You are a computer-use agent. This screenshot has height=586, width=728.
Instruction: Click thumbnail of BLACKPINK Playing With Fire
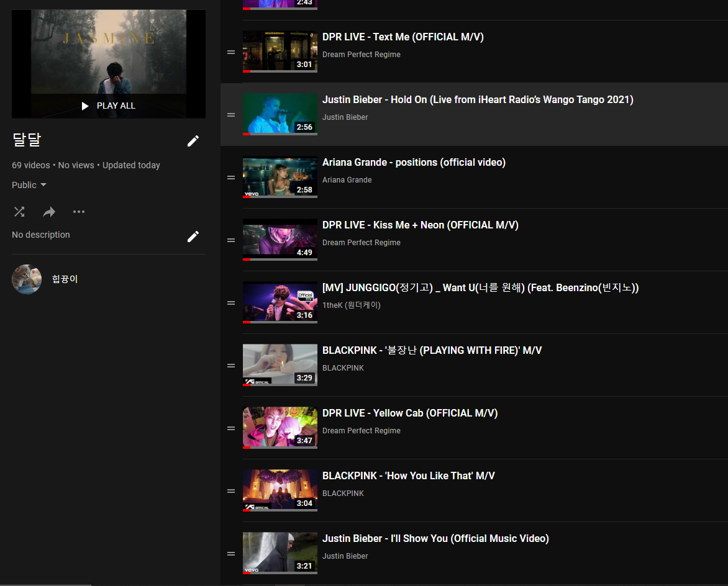tap(280, 365)
